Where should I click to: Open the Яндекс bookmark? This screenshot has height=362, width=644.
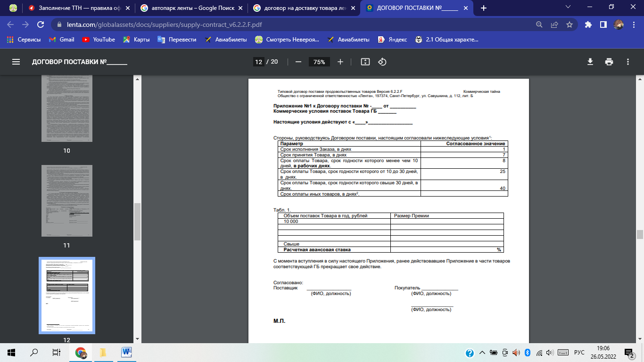point(392,40)
